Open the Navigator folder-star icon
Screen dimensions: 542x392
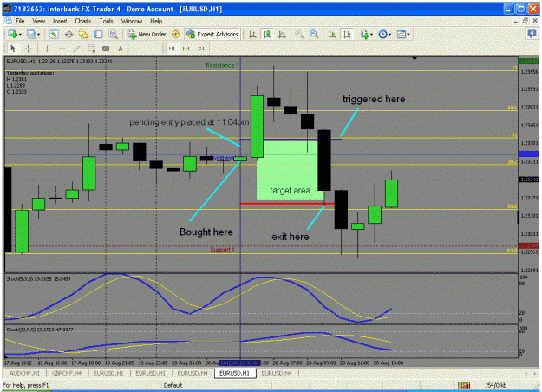tap(83, 34)
